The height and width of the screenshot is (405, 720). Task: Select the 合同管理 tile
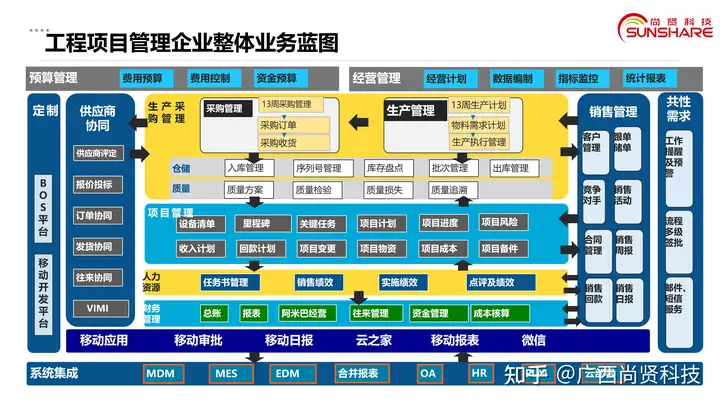(597, 252)
